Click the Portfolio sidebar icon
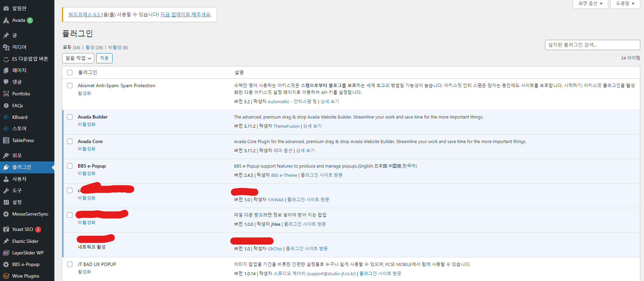 click(6, 94)
